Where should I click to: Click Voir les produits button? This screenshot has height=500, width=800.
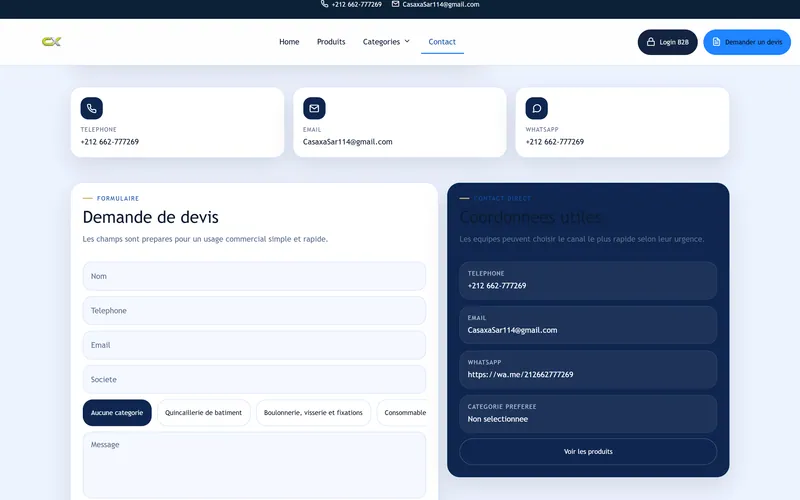(588, 452)
